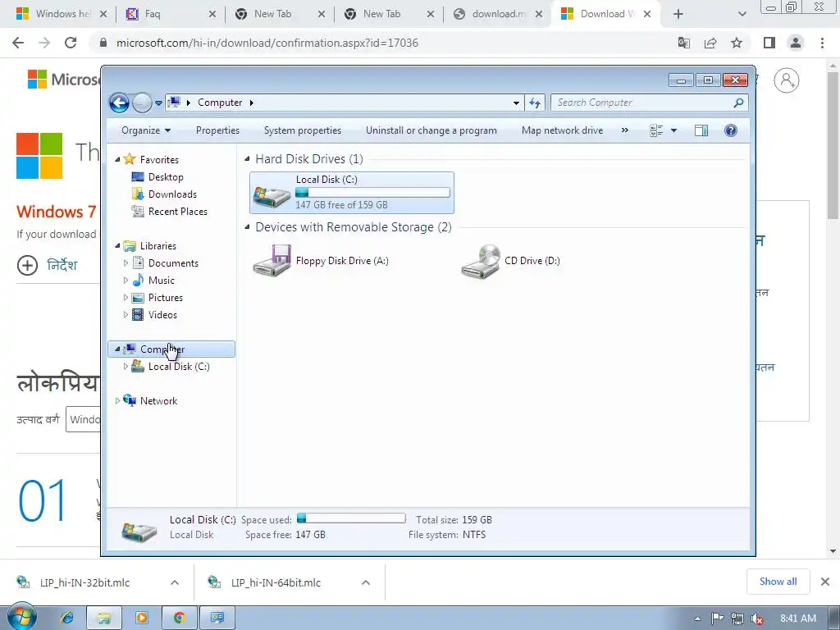
Task: Open options for LIP_hi-IN-32bit.mlc download
Action: click(x=175, y=582)
